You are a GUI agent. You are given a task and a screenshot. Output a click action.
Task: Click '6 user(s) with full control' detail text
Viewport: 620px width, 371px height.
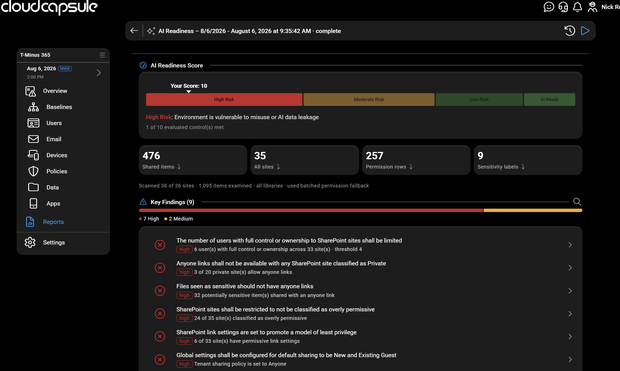(278, 249)
